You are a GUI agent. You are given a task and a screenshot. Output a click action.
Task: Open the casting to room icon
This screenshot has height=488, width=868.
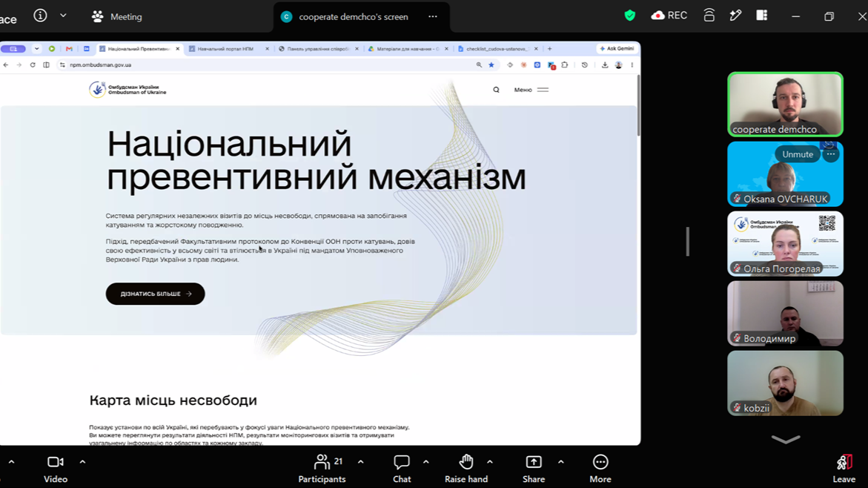709,16
